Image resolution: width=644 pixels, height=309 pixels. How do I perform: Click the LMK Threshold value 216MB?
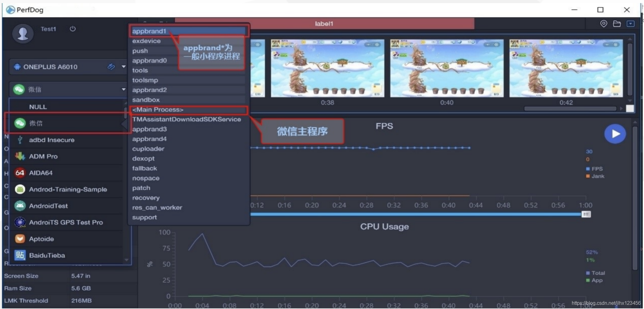81,300
